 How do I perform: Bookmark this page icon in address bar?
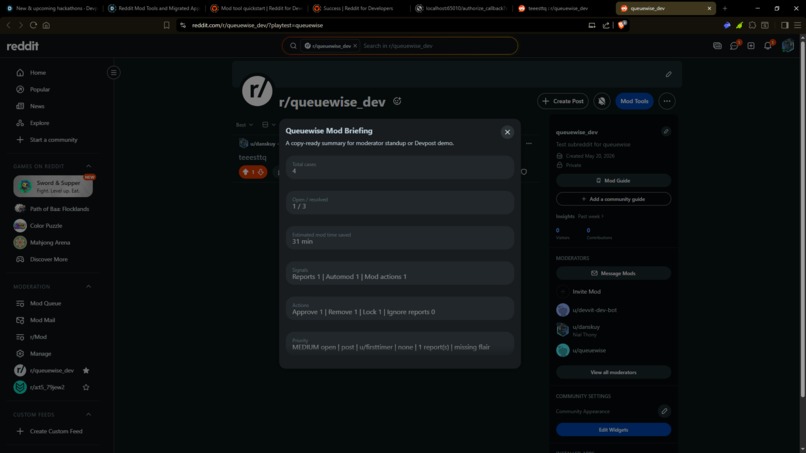click(x=167, y=25)
